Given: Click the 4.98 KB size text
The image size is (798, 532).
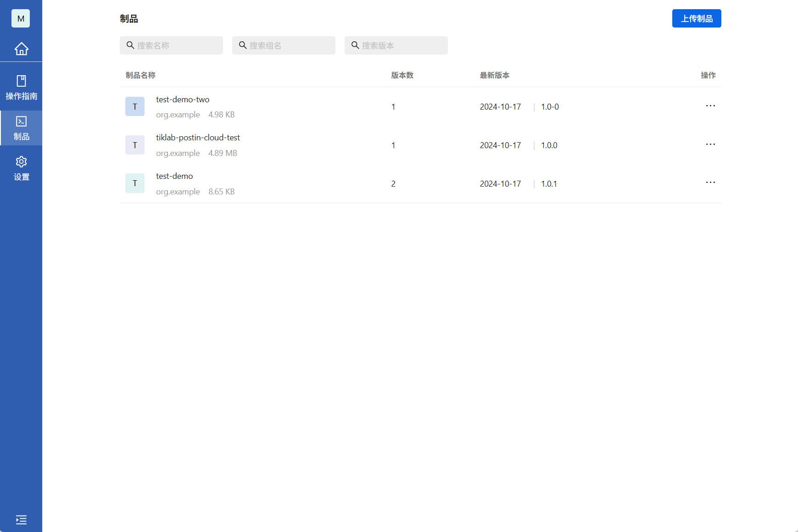Looking at the screenshot, I should click(x=222, y=115).
